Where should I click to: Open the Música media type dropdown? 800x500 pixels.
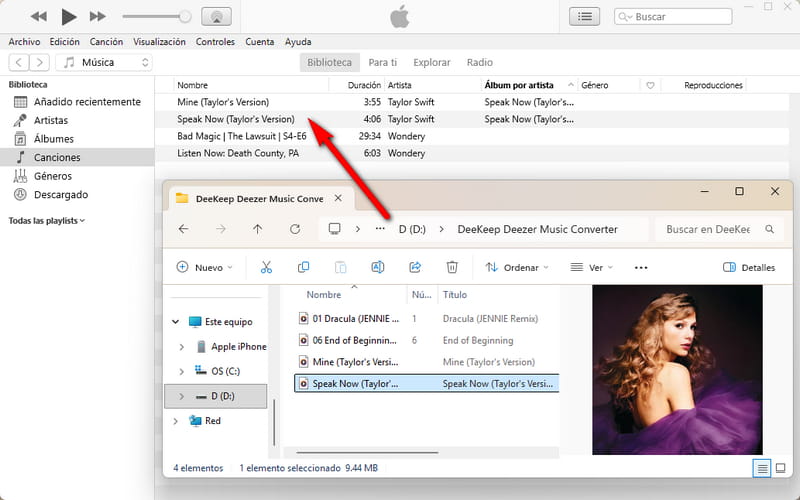pyautogui.click(x=104, y=62)
